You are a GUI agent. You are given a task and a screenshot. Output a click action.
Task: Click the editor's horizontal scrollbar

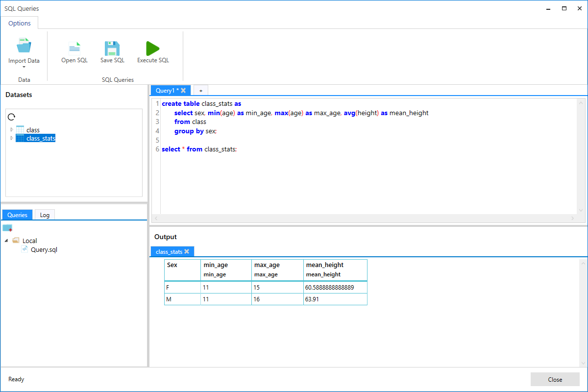pos(364,218)
